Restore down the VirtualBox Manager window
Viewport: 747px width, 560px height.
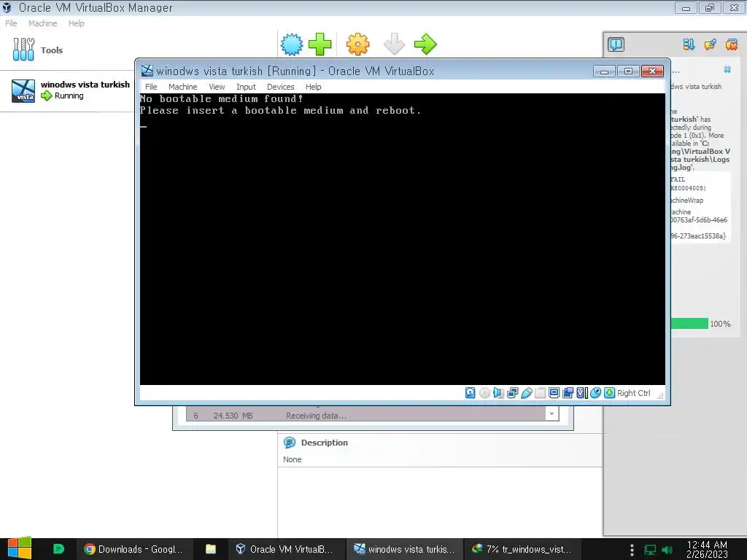tap(710, 7)
